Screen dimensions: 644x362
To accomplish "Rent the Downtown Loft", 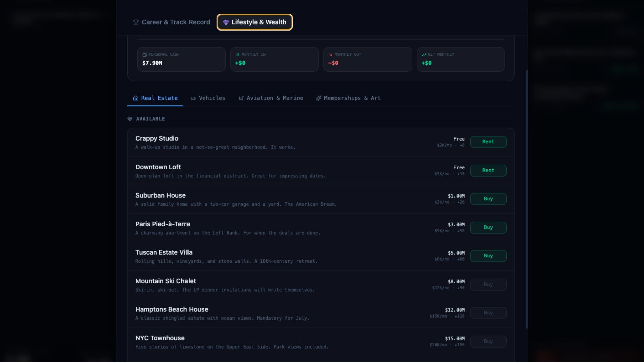I will 488,171.
